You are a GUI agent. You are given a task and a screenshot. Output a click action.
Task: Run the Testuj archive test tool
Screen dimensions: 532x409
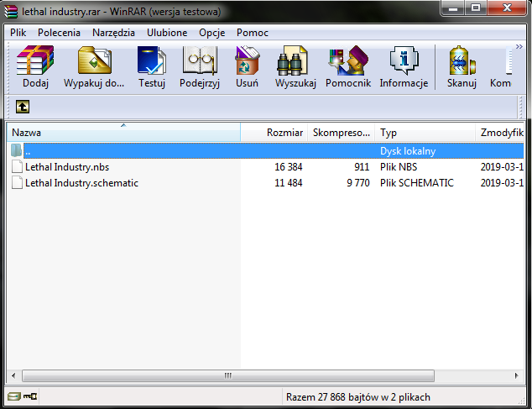[152, 67]
